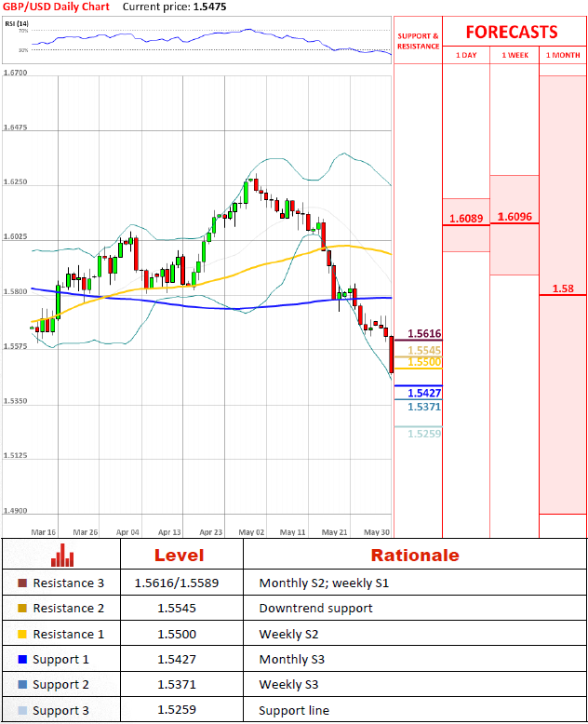Click the 1.5371 support label beside chart
Viewport: 588px width, 724px height.
coord(424,407)
